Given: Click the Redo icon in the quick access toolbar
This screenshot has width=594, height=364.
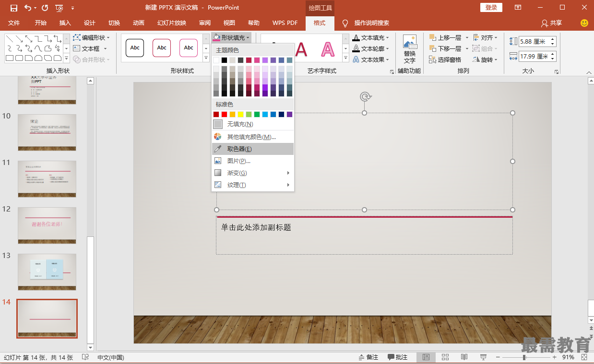Looking at the screenshot, I should [x=45, y=8].
